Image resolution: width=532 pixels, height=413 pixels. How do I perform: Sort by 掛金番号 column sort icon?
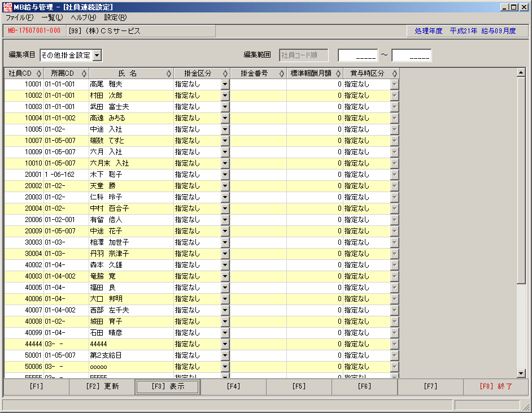coord(281,73)
